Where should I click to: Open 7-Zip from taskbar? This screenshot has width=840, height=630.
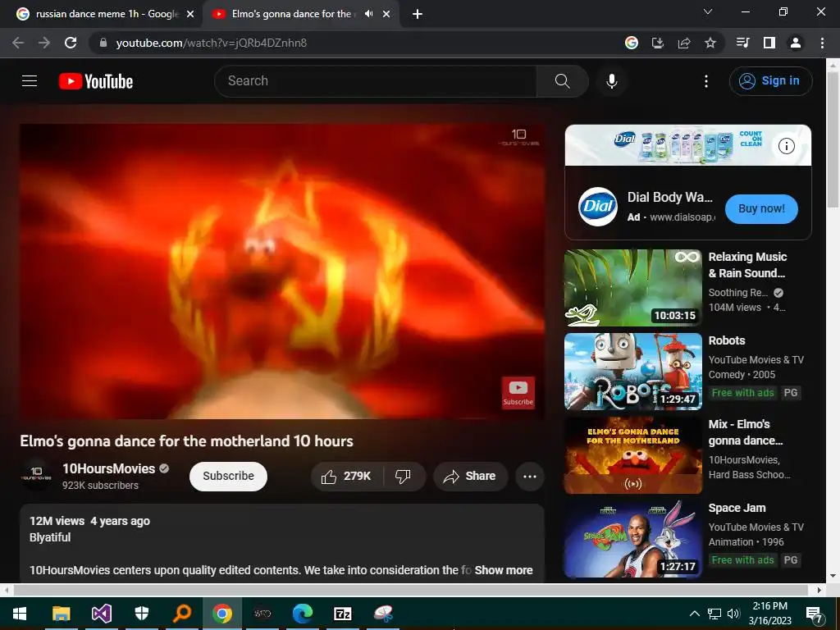tap(342, 614)
